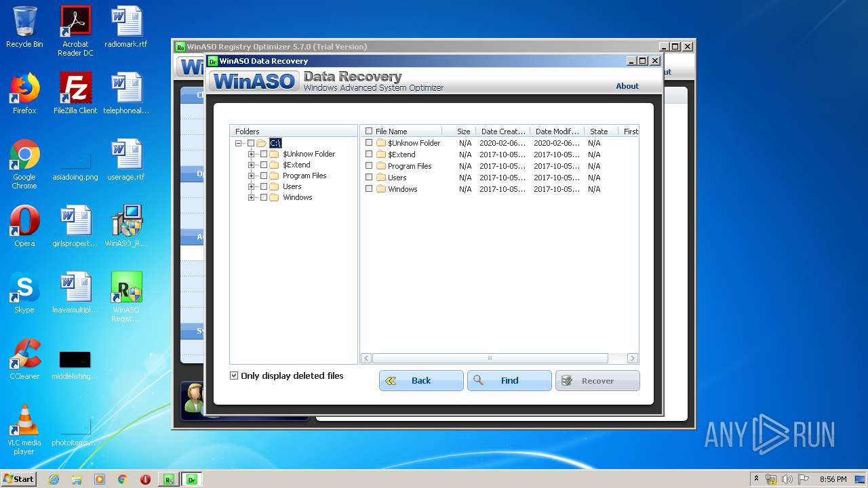Expand Program Files tree node
868x488 pixels.
251,176
